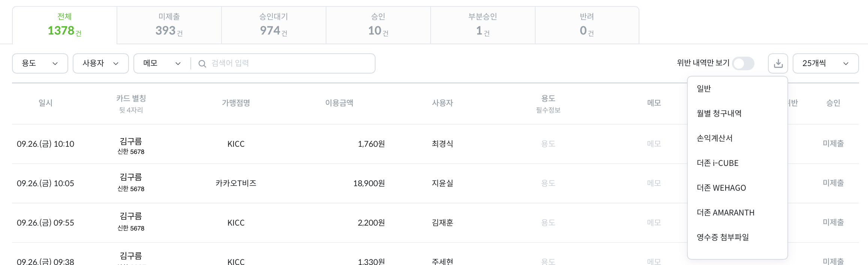The height and width of the screenshot is (265, 868).
Task: Open the 부분승인 tab
Action: [x=483, y=25]
